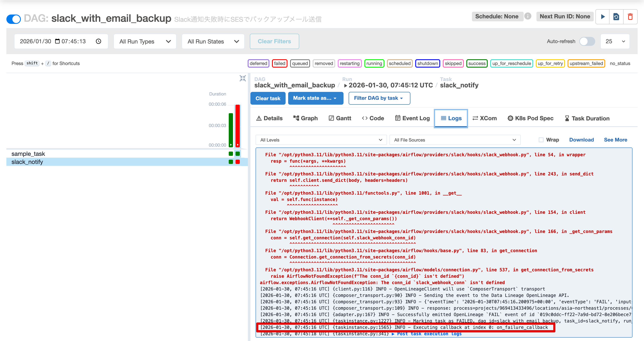Select the red failed square for slack_notify
This screenshot has width=644, height=341.
pos(237,162)
